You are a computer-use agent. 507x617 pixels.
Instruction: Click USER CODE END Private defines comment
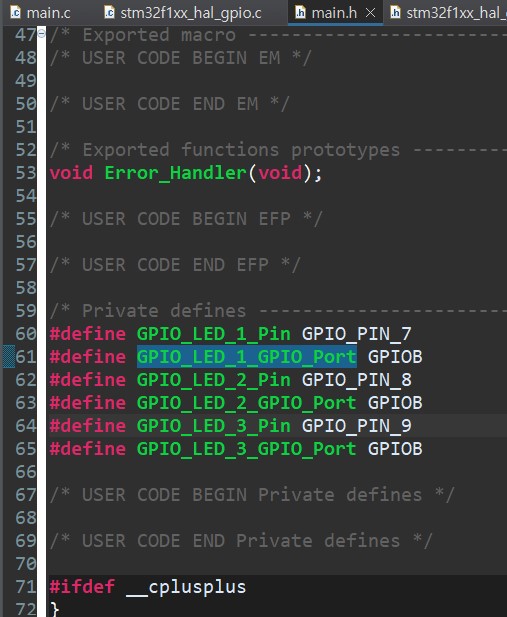(241, 541)
